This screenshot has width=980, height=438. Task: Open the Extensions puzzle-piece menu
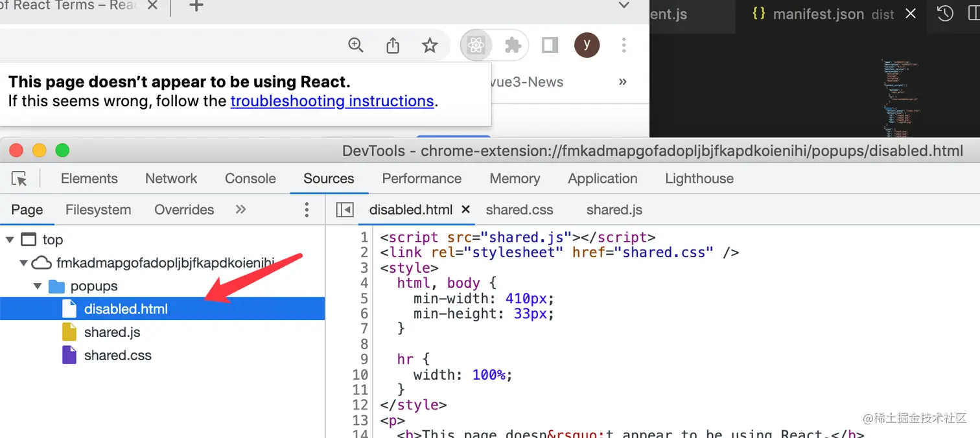coord(513,45)
